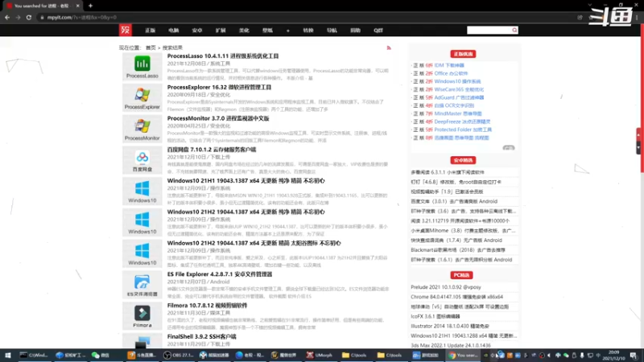Viewport: 644px width, 362px height.
Task: Open 百度文库 (3.0.1) Android link
Action: (x=454, y=202)
